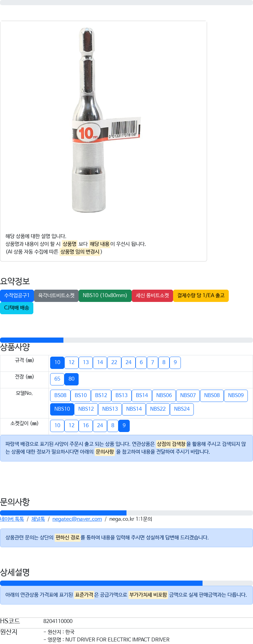Screen dimensions: 253x644
Task: Select model NBS10 highlighted option
Action: (x=62, y=409)
